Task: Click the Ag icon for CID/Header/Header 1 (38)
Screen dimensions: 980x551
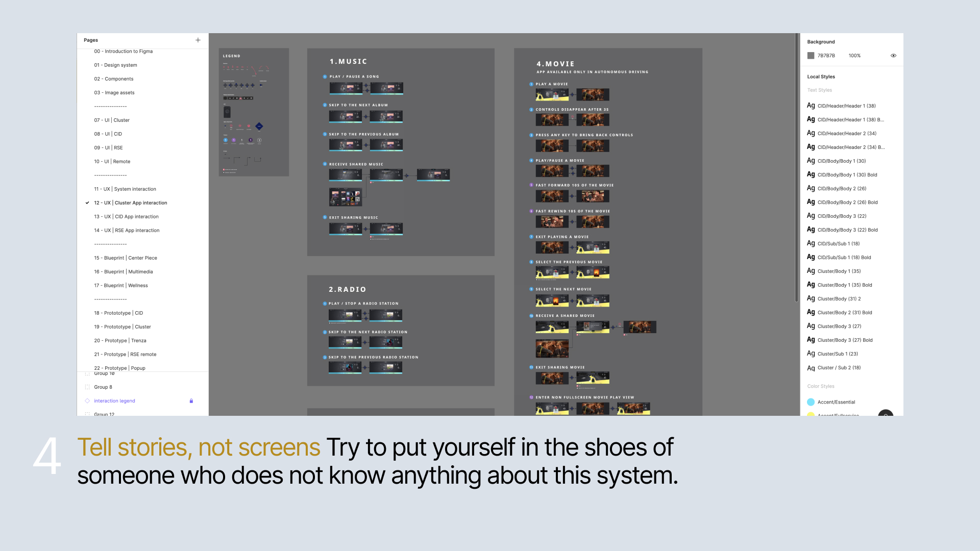Action: click(811, 106)
